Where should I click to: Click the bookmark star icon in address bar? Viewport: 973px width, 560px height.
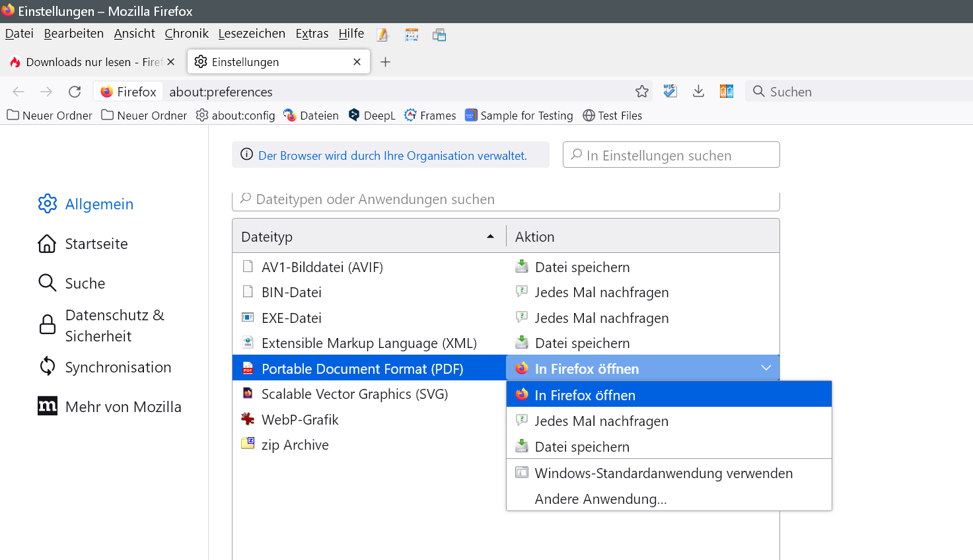click(x=641, y=92)
